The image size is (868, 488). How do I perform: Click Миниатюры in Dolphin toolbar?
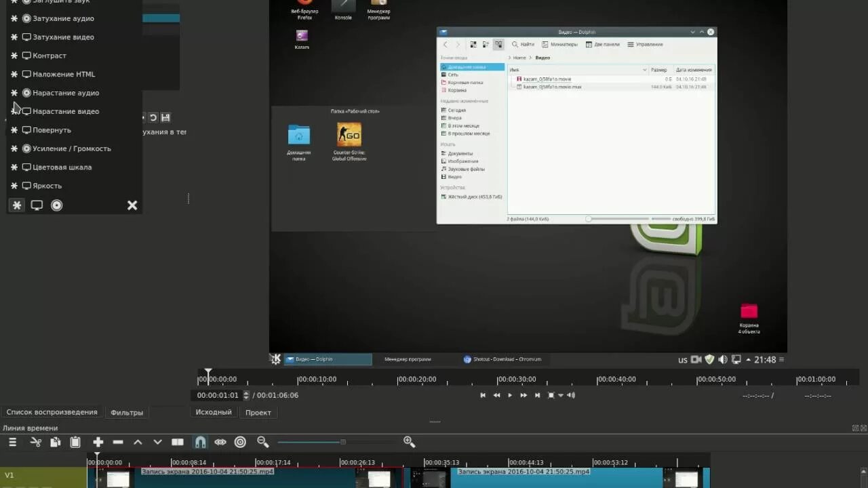tap(559, 44)
